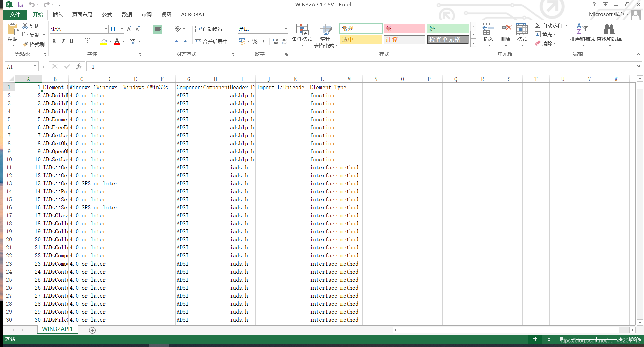This screenshot has width=644, height=347.
Task: Open the ACROBAT ribbon tab
Action: [193, 14]
